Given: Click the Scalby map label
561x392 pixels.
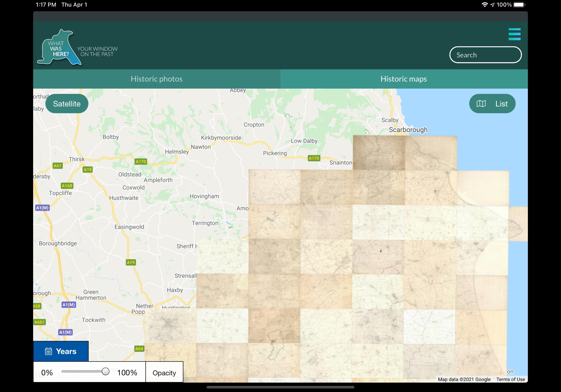Looking at the screenshot, I should coord(390,120).
